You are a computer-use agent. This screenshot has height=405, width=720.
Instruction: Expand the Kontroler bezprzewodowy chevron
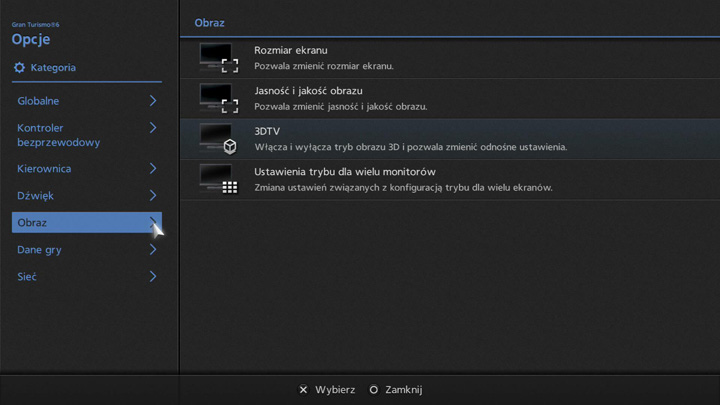click(153, 128)
